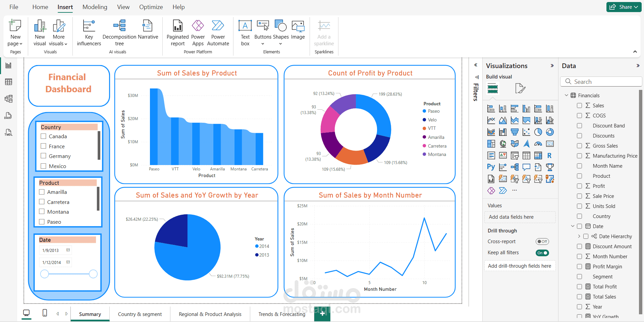
Task: Click the Search field in the Data pane
Action: click(x=601, y=82)
